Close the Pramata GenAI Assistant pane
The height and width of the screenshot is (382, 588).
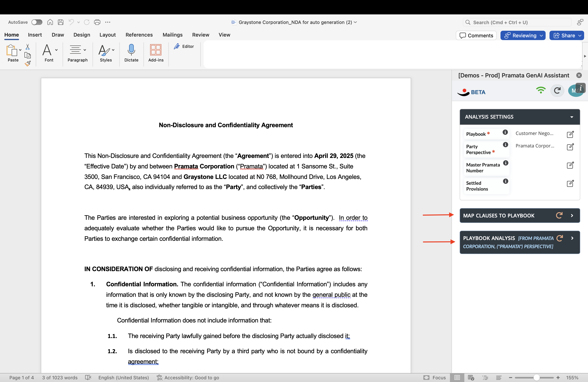[x=579, y=75]
